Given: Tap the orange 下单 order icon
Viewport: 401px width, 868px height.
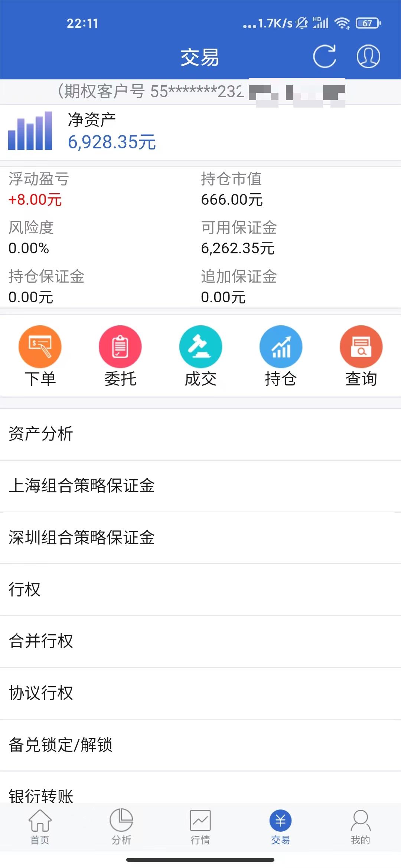Looking at the screenshot, I should [40, 346].
